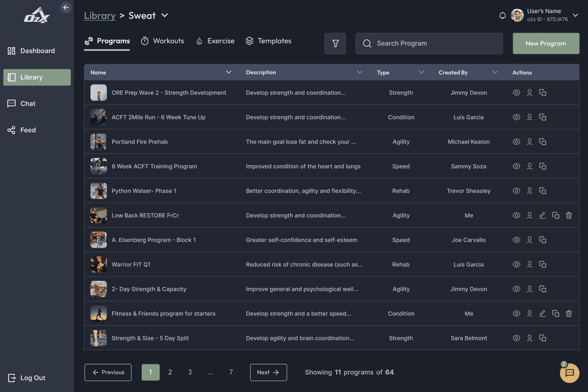Expand the Sweat library dropdown chevron
The width and height of the screenshot is (588, 392).
[x=165, y=15]
